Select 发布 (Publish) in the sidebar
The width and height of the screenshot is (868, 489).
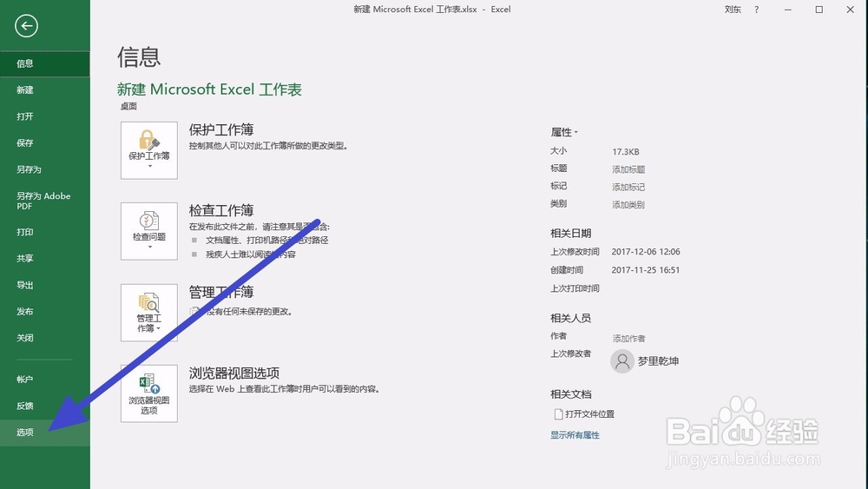coord(45,311)
